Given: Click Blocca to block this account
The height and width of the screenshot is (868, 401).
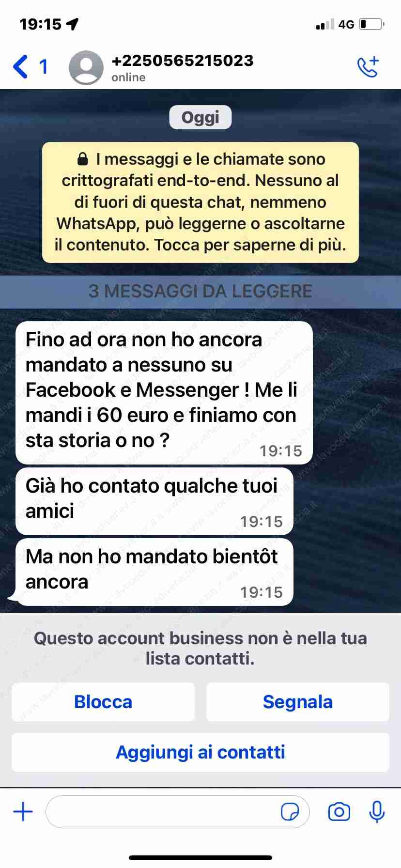Looking at the screenshot, I should pyautogui.click(x=103, y=702).
